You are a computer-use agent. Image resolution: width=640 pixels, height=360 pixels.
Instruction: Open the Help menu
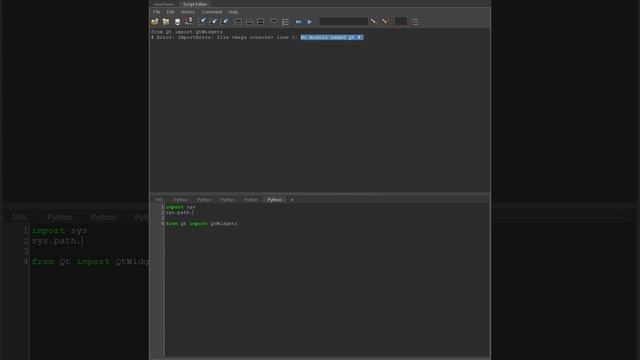(x=233, y=12)
